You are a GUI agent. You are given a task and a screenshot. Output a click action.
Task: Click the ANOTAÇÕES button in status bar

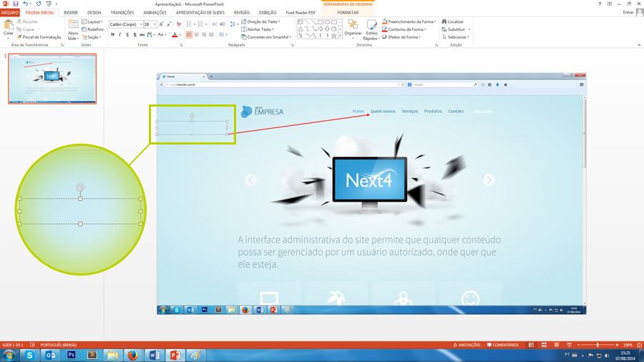point(467,345)
